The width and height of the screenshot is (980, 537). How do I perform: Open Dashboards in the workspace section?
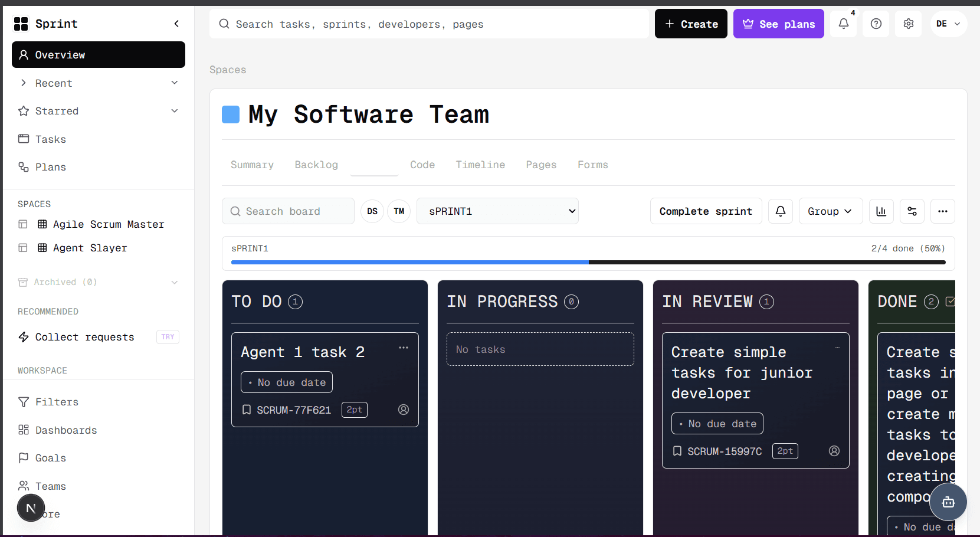pyautogui.click(x=99, y=430)
